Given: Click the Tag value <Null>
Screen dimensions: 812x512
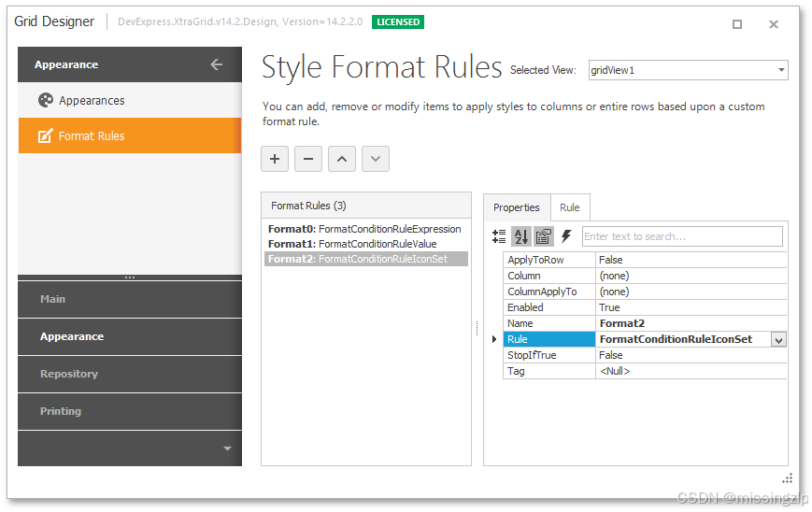Looking at the screenshot, I should coord(615,371).
